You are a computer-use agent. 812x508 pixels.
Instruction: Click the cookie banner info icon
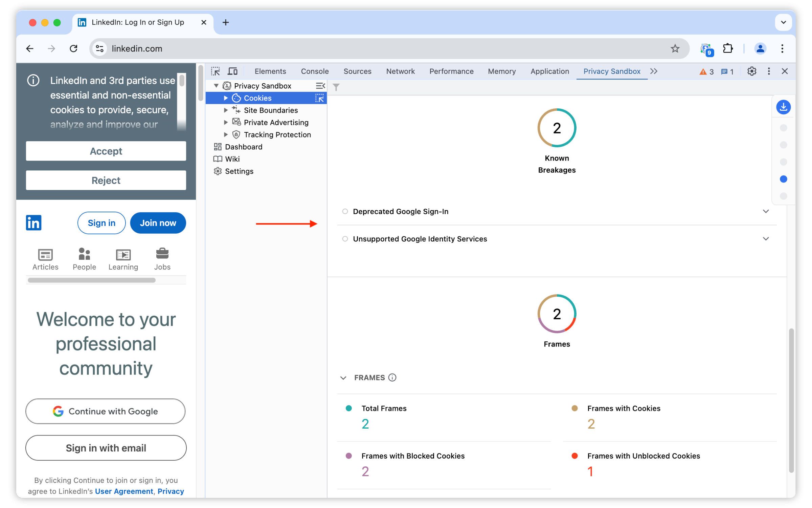[33, 81]
